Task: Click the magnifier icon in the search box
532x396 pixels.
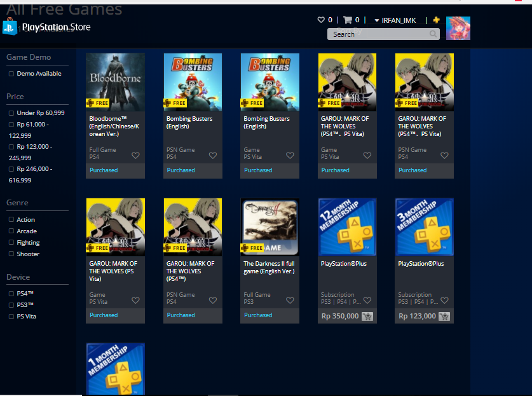Action: pos(433,34)
